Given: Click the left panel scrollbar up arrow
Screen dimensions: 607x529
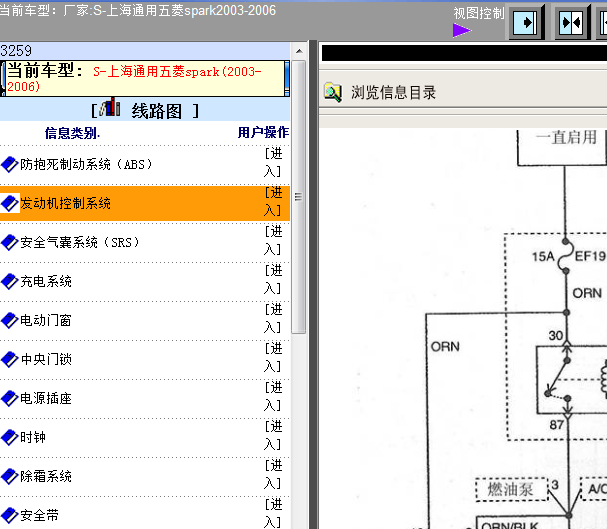Looking at the screenshot, I should click(299, 51).
